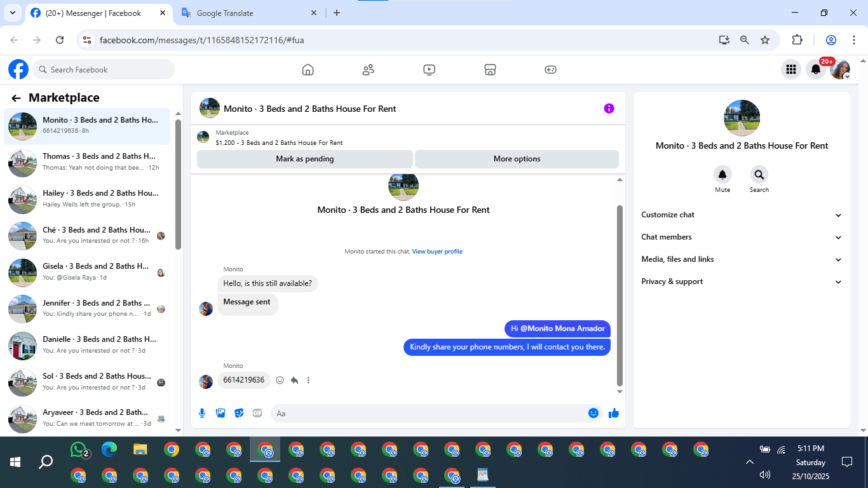This screenshot has width=868, height=488.
Task: Open WhatsApp from the taskbar
Action: tap(79, 450)
